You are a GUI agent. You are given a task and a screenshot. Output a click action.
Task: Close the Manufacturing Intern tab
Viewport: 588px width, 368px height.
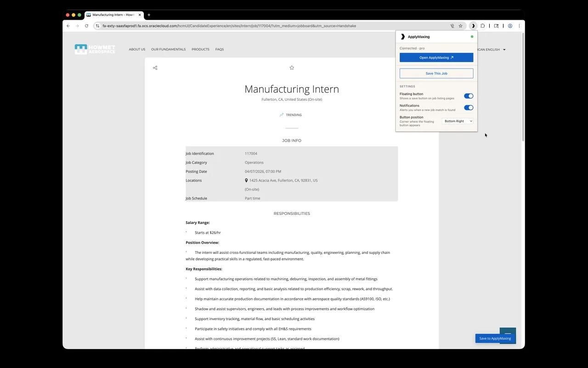point(140,15)
